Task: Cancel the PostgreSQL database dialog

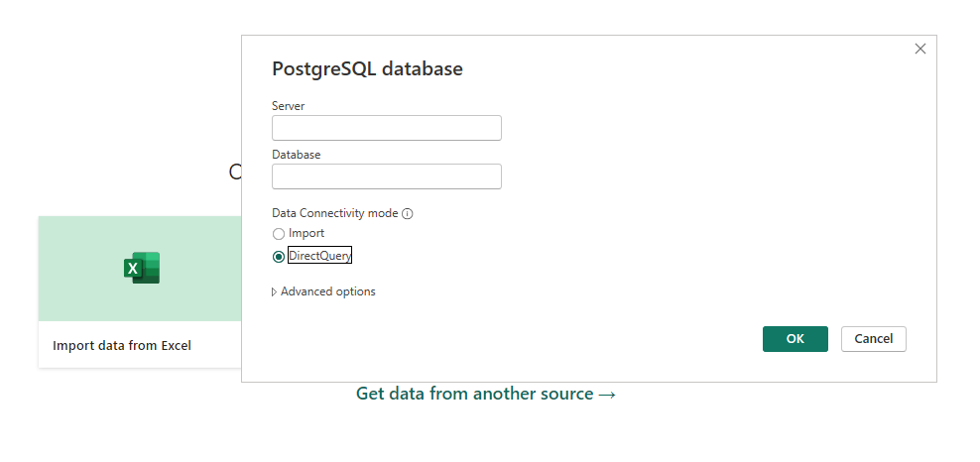Action: click(873, 339)
